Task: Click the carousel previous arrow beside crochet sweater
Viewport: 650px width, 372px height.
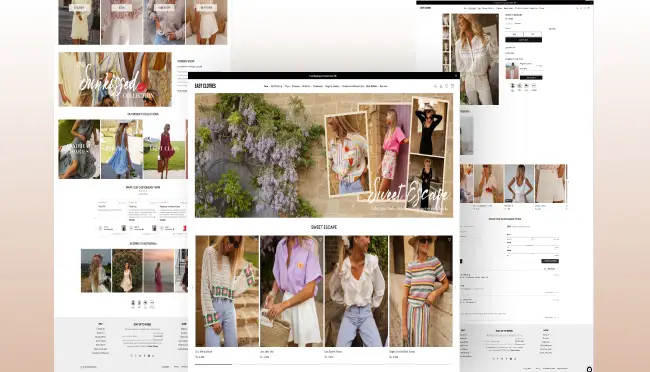Action: click(192, 287)
